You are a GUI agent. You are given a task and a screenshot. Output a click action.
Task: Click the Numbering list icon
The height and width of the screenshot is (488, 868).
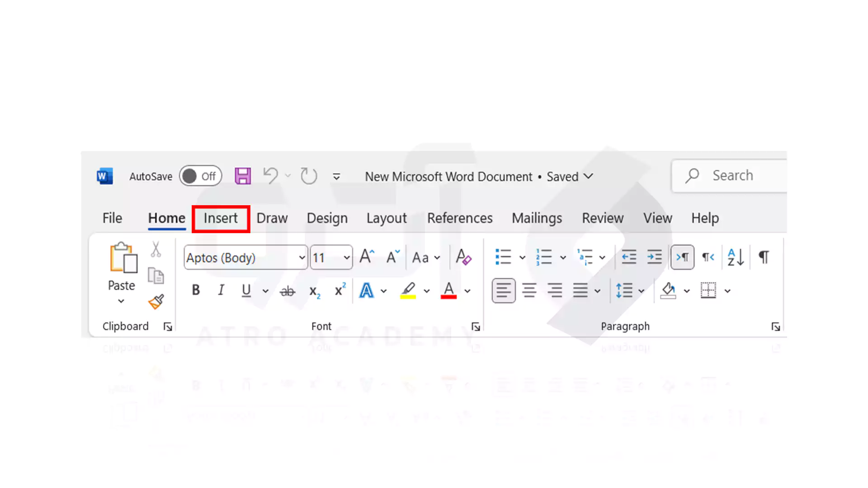(543, 257)
